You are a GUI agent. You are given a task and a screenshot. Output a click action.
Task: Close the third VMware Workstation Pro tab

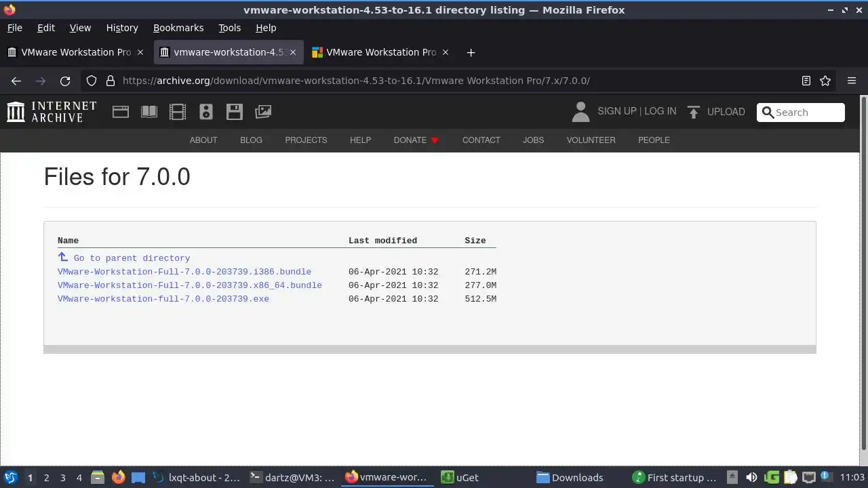[x=446, y=52]
